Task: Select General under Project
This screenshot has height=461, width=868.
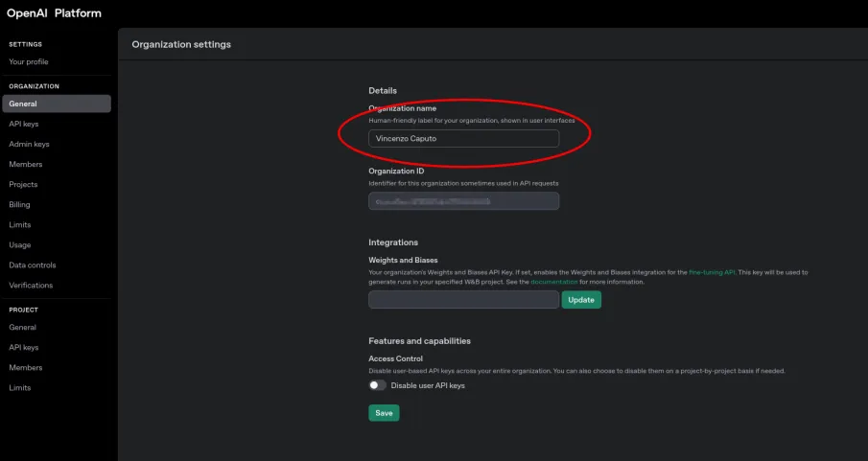Action: [x=23, y=327]
